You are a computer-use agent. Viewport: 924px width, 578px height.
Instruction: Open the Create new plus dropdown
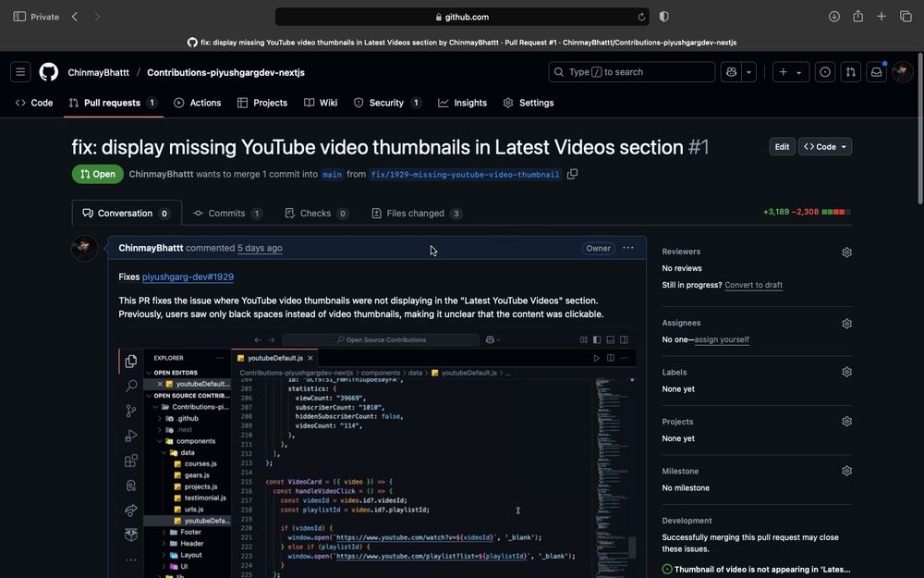(791, 72)
